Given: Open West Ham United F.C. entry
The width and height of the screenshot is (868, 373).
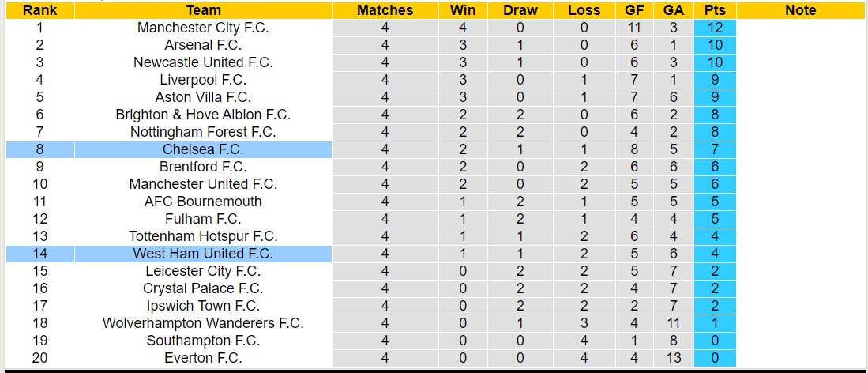Looking at the screenshot, I should pos(203,254).
